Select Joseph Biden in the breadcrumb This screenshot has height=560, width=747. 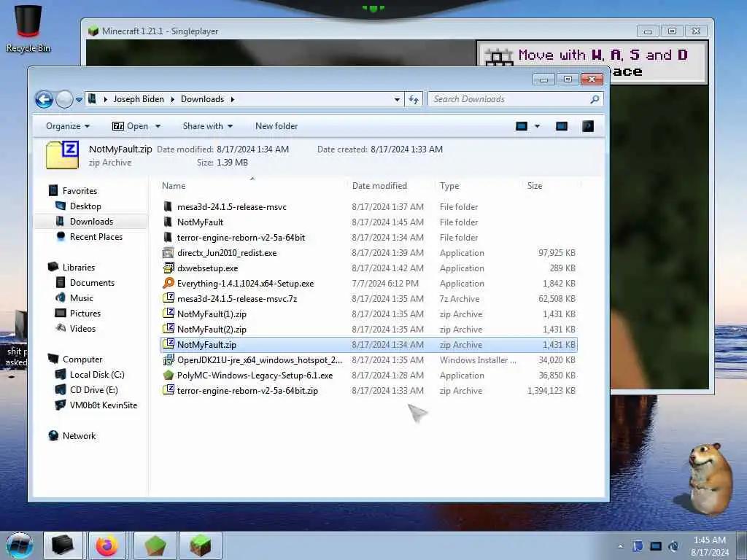(x=139, y=99)
